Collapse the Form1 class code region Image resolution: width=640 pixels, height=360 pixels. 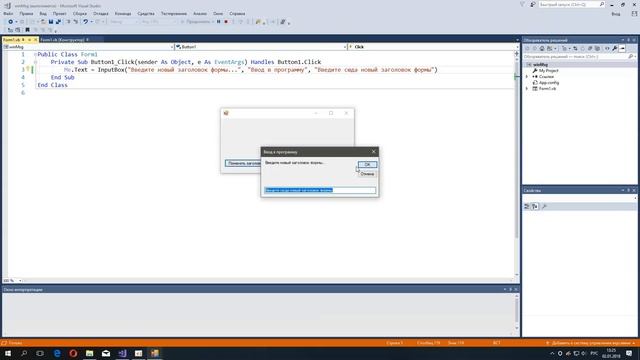pos(35,54)
